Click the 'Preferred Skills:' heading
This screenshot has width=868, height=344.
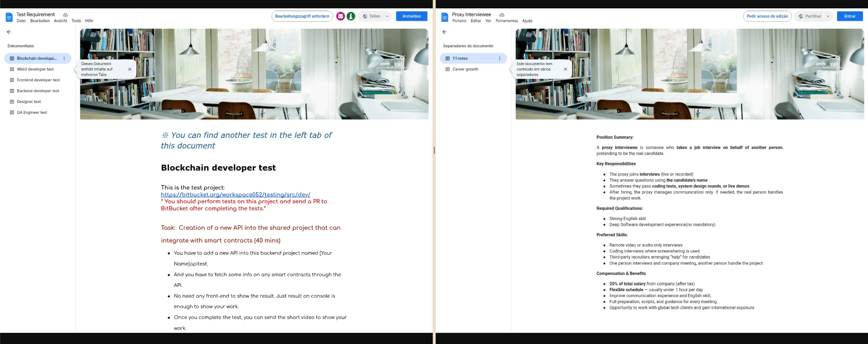tap(612, 235)
